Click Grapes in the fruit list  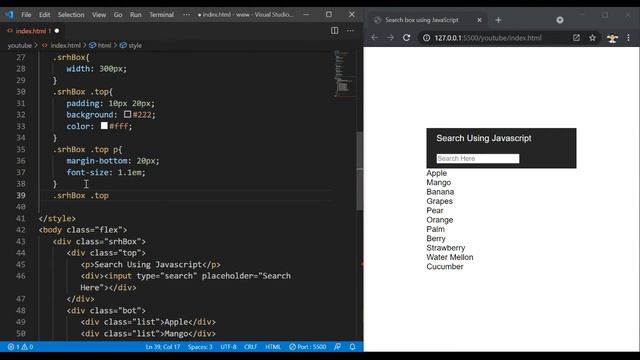coord(439,201)
